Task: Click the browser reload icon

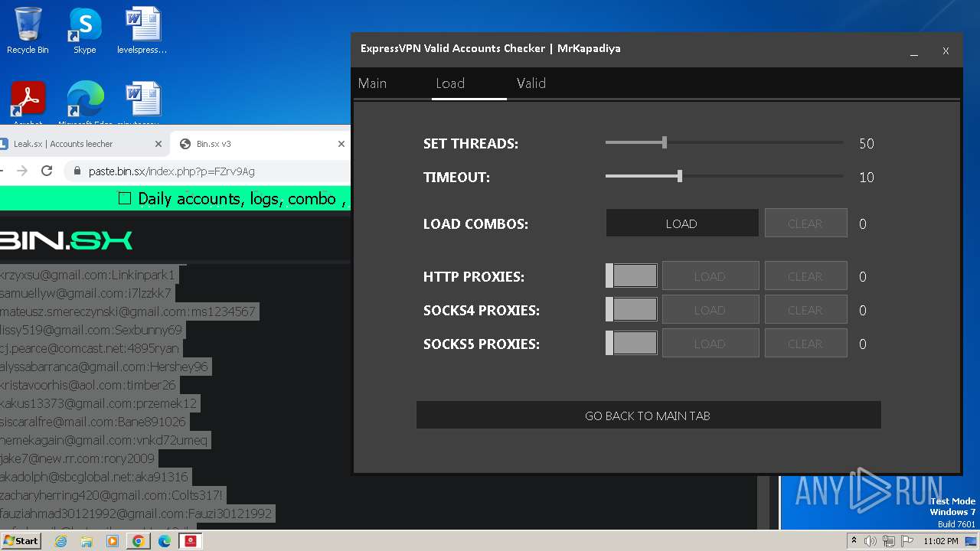Action: click(47, 171)
